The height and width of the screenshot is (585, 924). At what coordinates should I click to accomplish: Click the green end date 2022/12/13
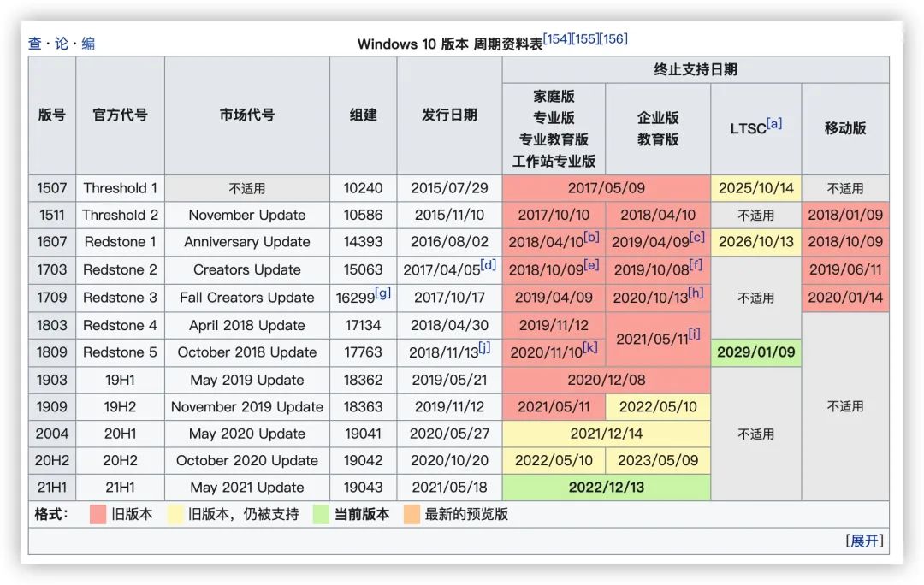coord(607,487)
